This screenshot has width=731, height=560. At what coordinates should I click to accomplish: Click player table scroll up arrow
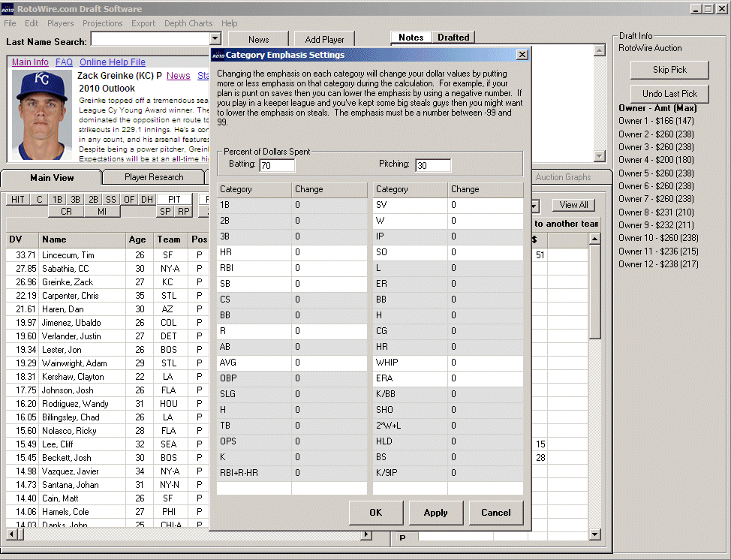pyautogui.click(x=594, y=239)
